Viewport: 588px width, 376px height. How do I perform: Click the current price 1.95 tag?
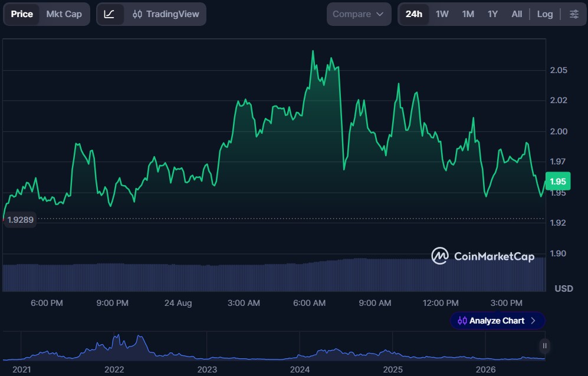pyautogui.click(x=557, y=182)
